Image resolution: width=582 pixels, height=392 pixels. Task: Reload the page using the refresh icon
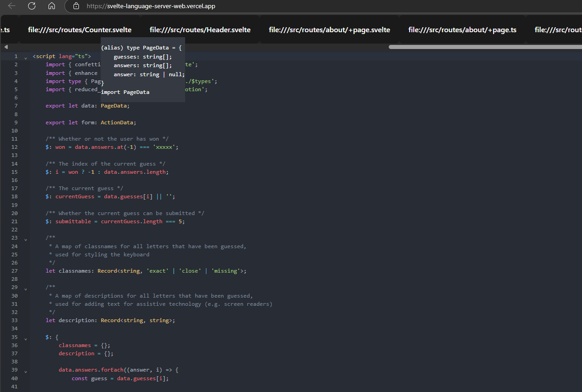(x=31, y=6)
